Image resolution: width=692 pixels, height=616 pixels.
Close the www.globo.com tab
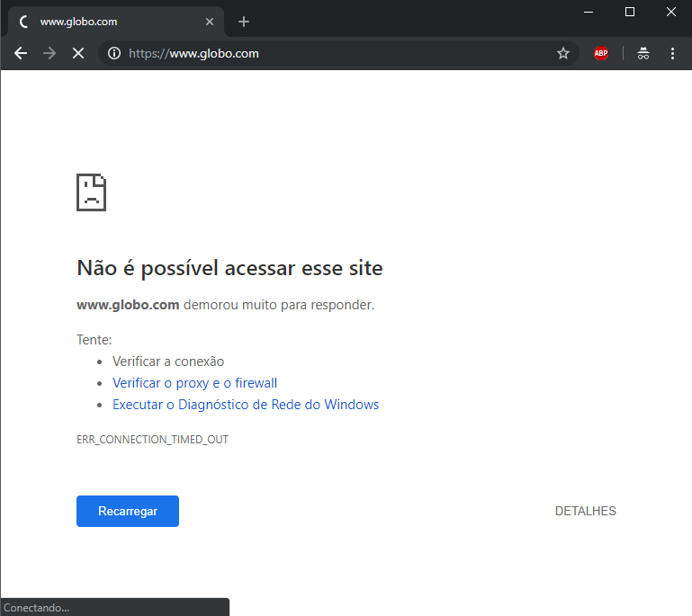[x=211, y=22]
